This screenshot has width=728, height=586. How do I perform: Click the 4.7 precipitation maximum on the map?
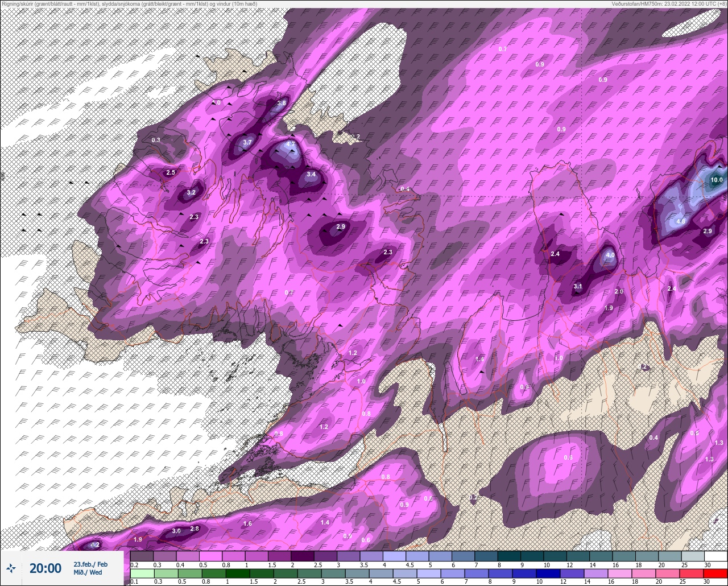point(290,145)
